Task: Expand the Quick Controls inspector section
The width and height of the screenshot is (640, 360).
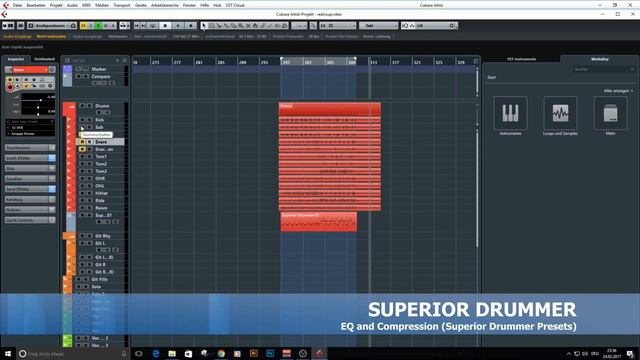Action: click(30, 220)
